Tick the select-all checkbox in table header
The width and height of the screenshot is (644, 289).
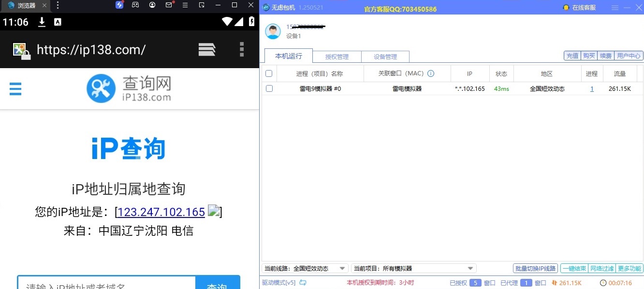point(269,74)
